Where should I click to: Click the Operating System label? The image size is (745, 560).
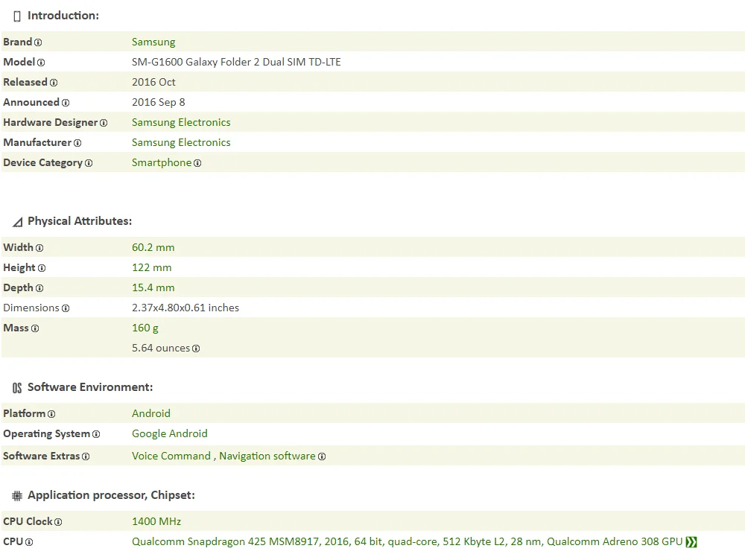pyautogui.click(x=46, y=433)
